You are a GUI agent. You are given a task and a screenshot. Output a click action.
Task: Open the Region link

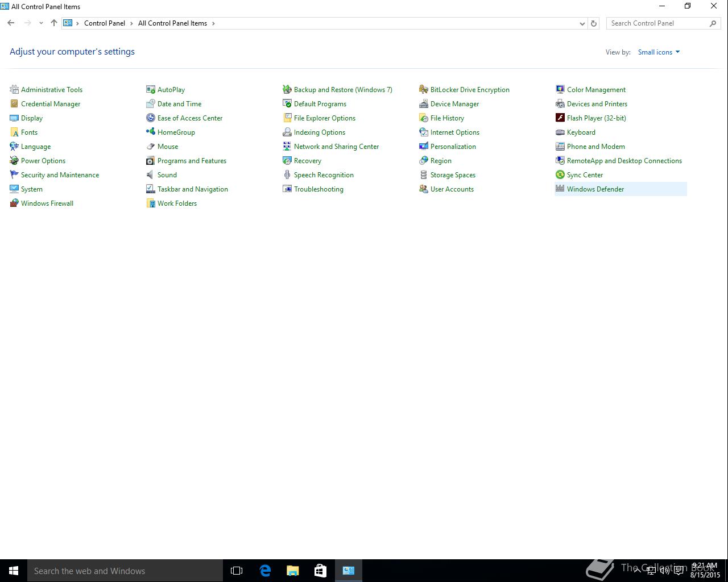coord(441,161)
